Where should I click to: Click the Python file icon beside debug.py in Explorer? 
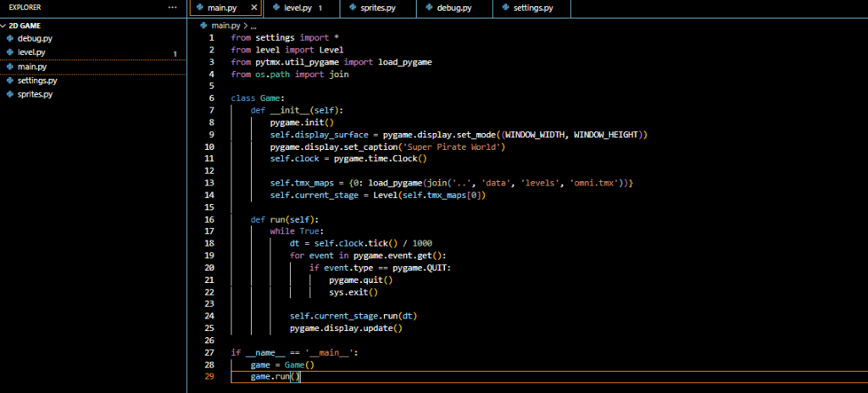tap(9, 39)
